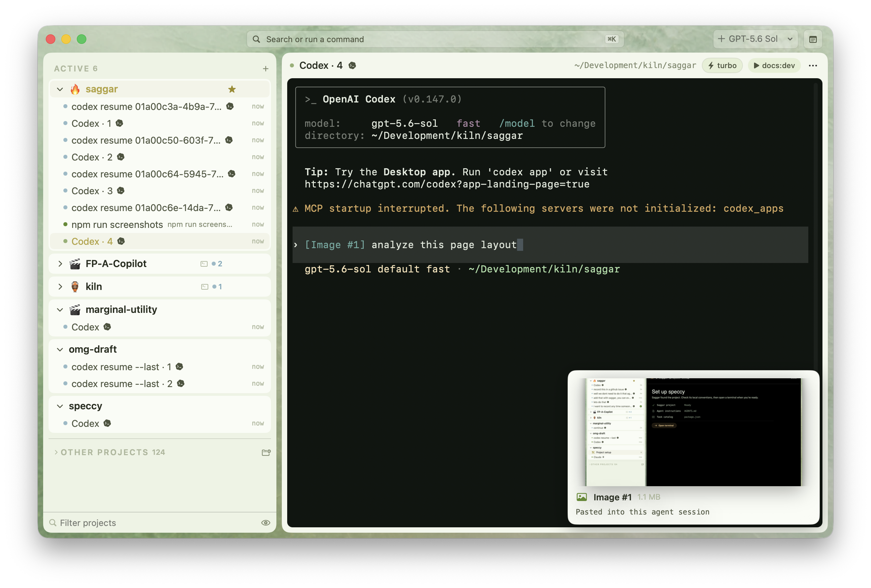Click the green status dot beside Codex · 4 title
Screen dimensions: 871x588
(292, 66)
